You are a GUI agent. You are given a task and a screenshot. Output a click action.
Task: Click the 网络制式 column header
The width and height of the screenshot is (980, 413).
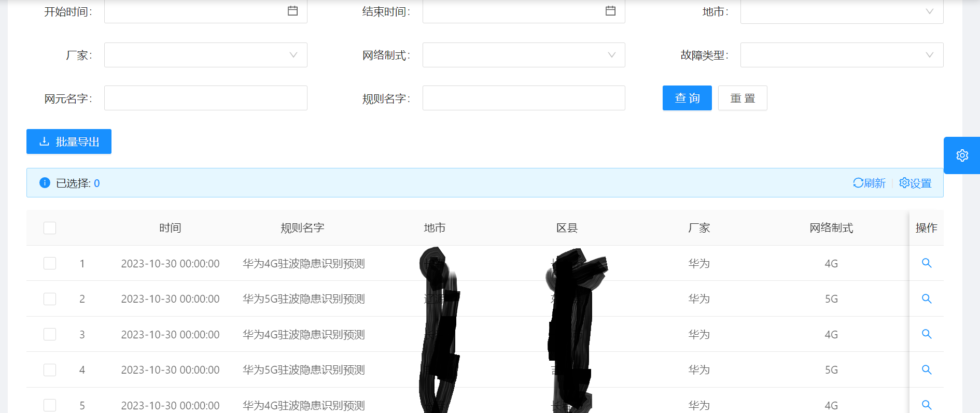[x=831, y=228]
